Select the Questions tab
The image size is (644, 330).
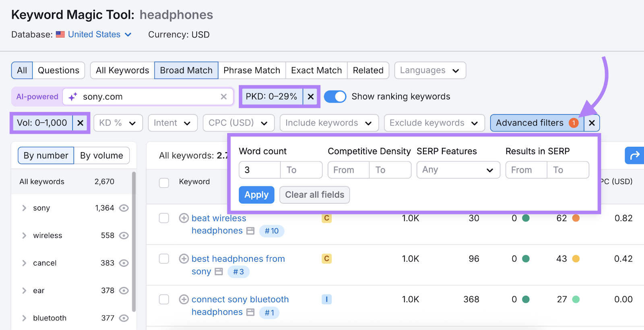[58, 70]
